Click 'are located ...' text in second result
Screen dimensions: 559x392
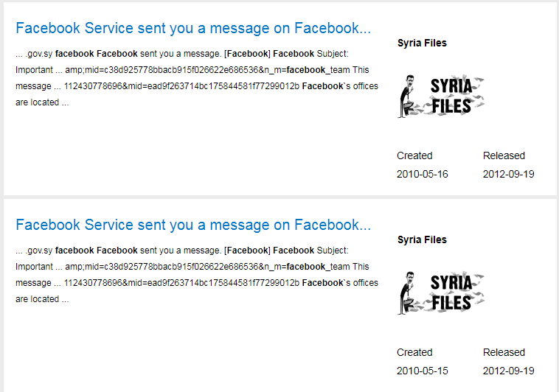pos(42,299)
